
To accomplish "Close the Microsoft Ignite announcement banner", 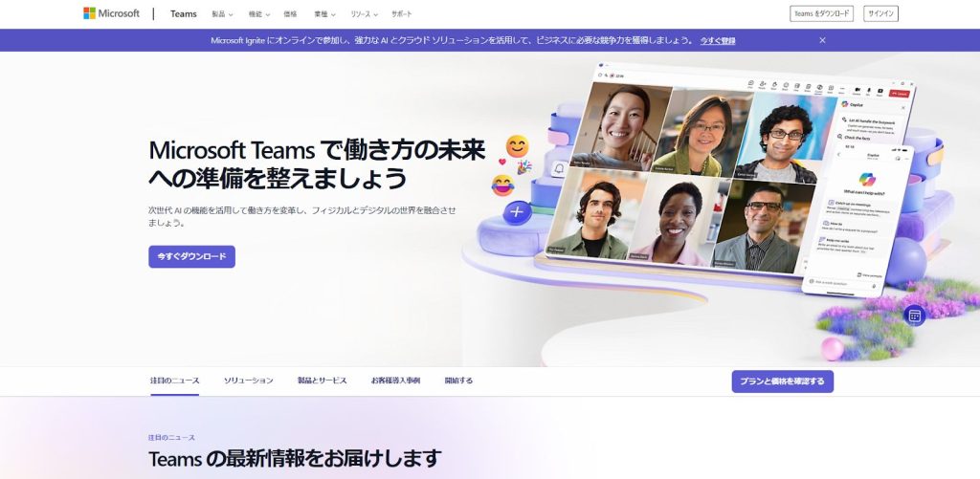I will (x=822, y=40).
